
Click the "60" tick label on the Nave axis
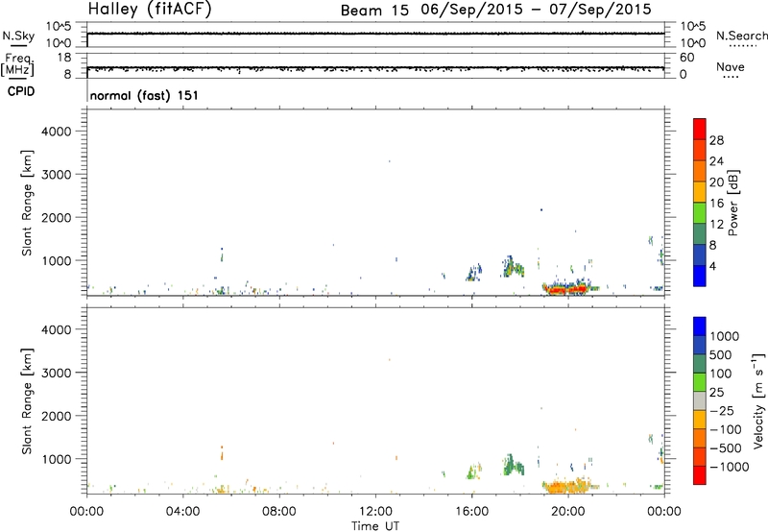pyautogui.click(x=686, y=58)
